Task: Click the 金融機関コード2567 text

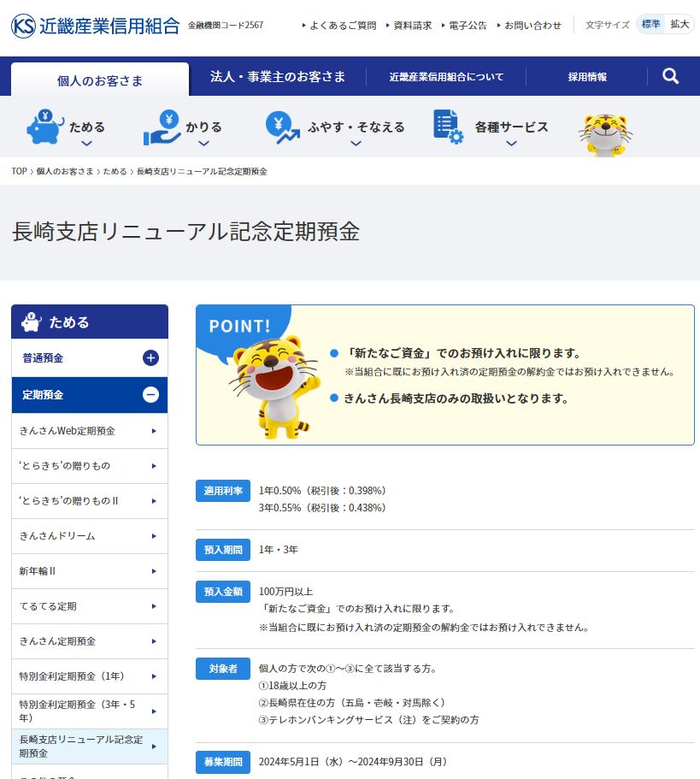Action: 226,25
